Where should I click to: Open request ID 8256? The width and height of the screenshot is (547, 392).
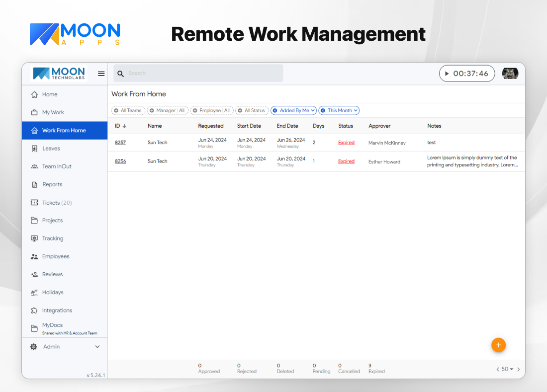point(120,161)
